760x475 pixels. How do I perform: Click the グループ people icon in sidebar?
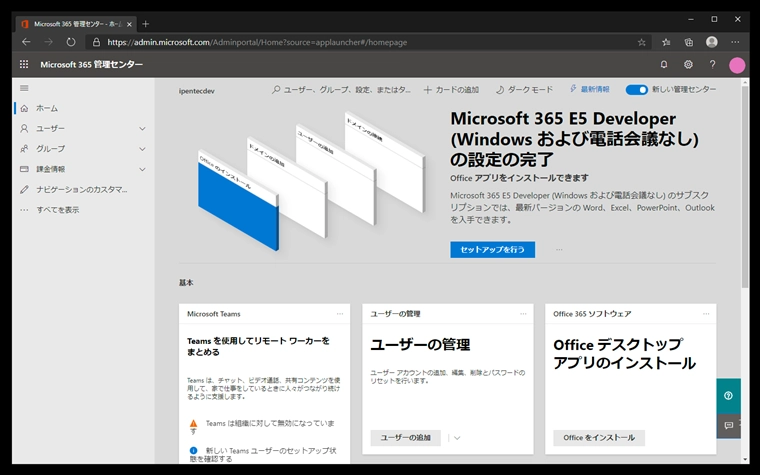click(24, 149)
